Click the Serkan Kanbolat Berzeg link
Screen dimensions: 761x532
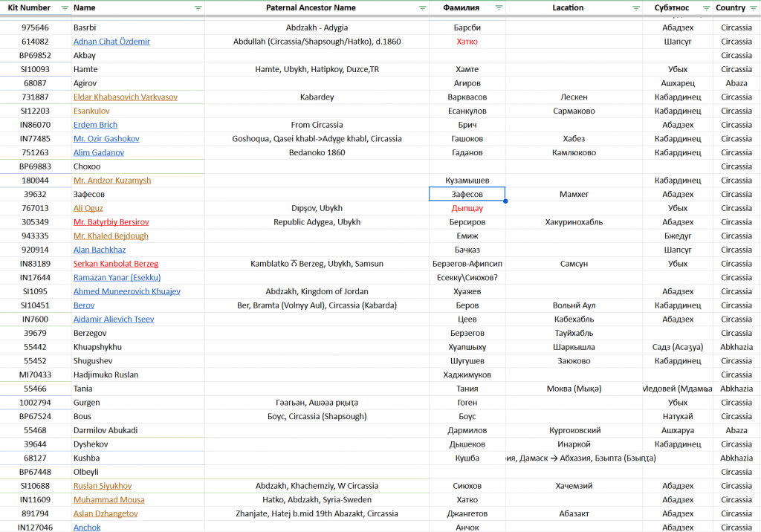click(115, 264)
